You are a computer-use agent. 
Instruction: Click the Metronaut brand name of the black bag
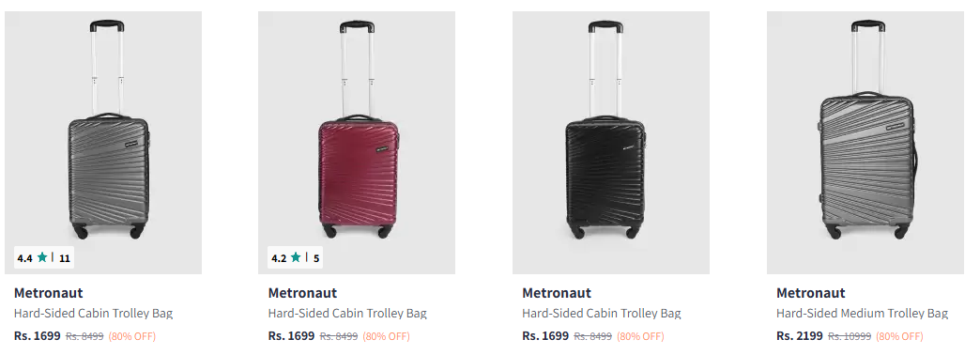[x=557, y=293]
